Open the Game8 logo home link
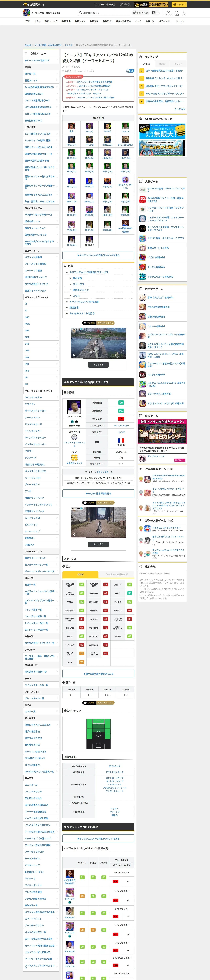Image resolution: width=210 pixels, height=980 pixels. pyautogui.click(x=34, y=5)
